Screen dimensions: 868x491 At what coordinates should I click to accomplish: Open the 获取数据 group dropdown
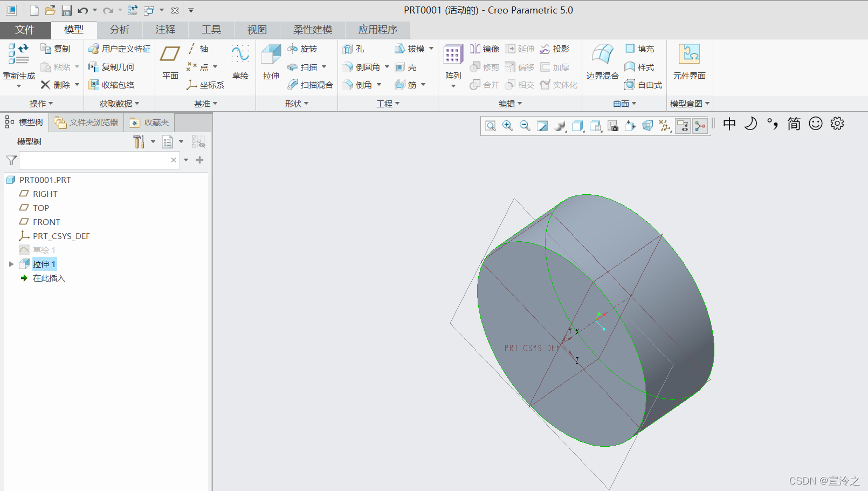click(x=119, y=104)
